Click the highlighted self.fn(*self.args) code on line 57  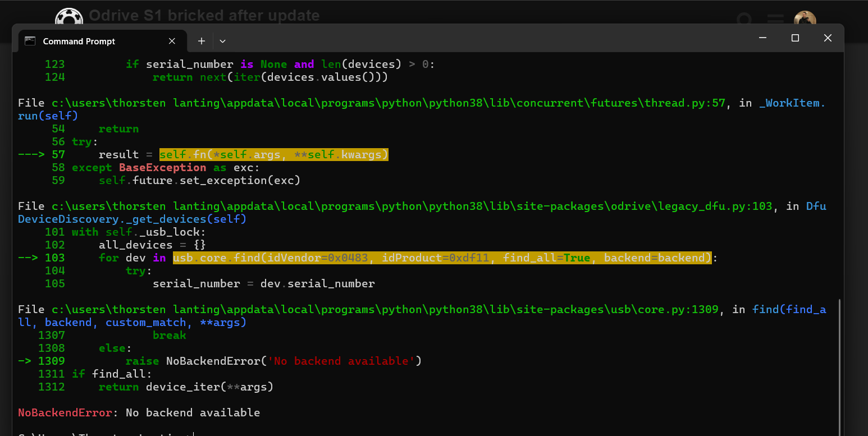(x=273, y=155)
